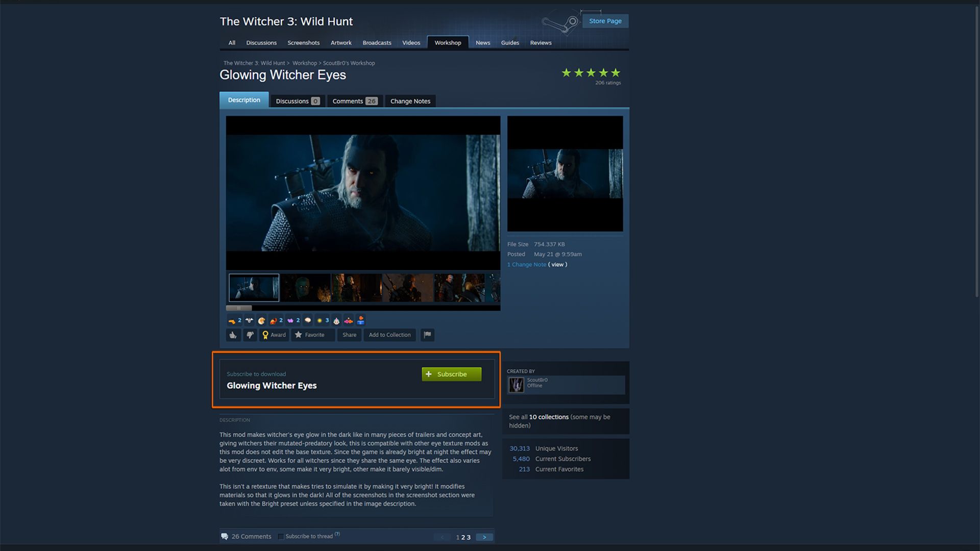Screen dimensions: 980x551
Task: Click the orange chicken reaction icon
Action: tap(261, 321)
